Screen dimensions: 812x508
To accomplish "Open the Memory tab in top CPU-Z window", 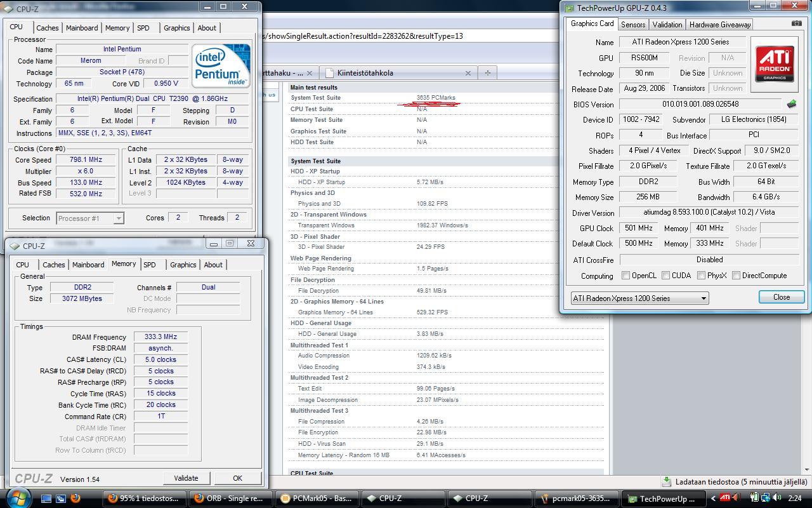I will [117, 28].
